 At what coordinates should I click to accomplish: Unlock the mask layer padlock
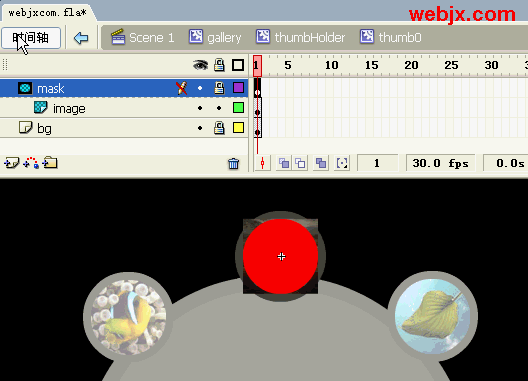tap(219, 88)
